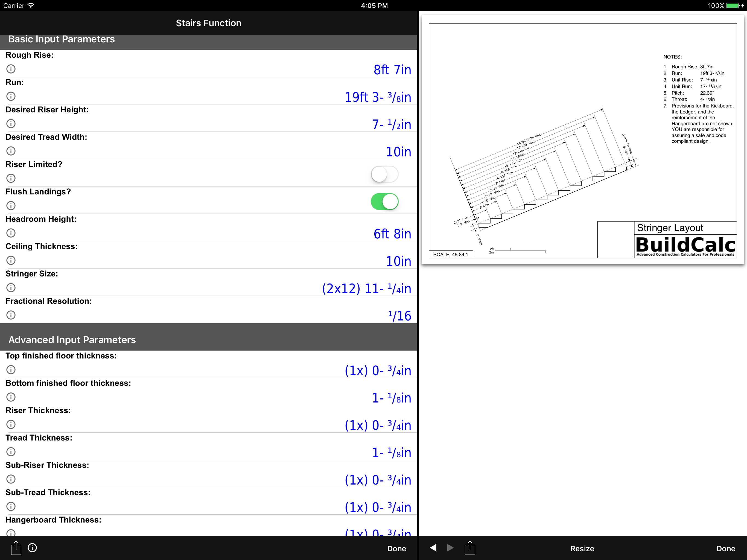Disable the Flush Landings switch
The image size is (747, 560).
pos(384,202)
